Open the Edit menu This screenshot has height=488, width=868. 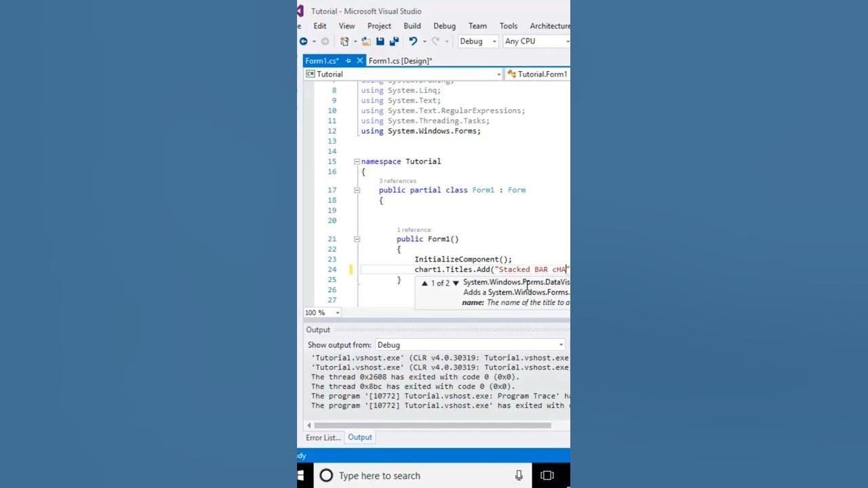click(x=320, y=26)
